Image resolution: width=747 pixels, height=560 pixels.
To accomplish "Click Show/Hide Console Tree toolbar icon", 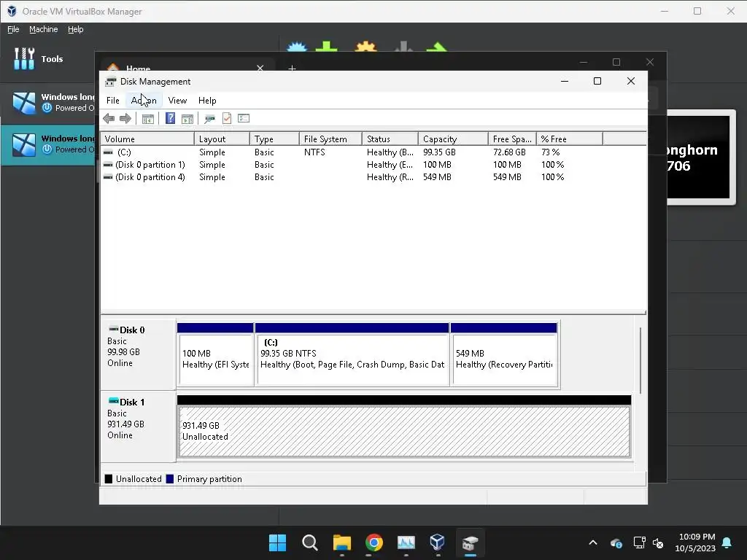I will coord(148,119).
